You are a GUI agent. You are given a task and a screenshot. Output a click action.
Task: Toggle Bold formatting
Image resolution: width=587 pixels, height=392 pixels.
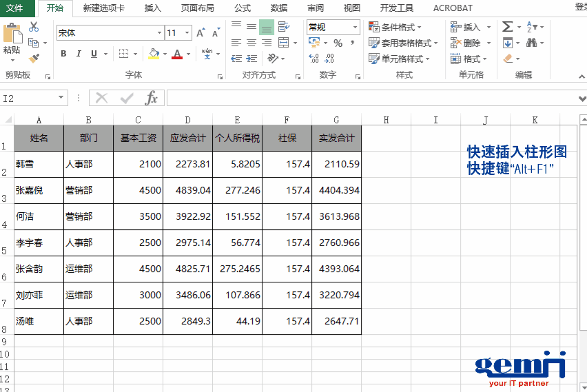pyautogui.click(x=63, y=54)
